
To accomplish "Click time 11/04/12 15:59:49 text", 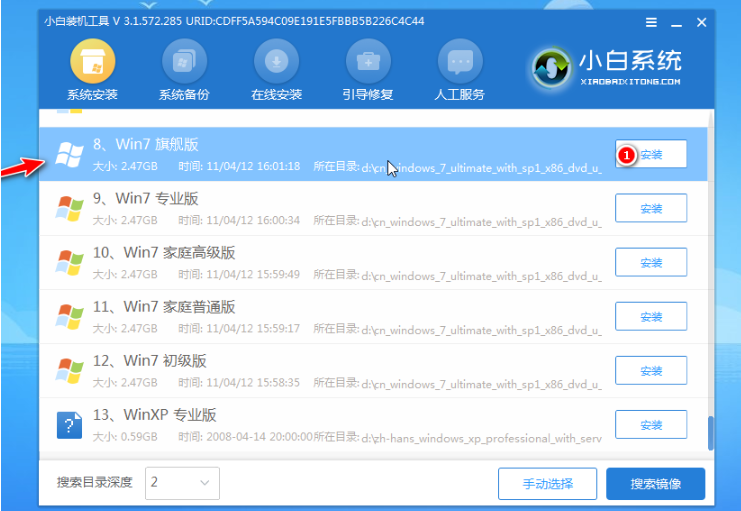I will (253, 275).
